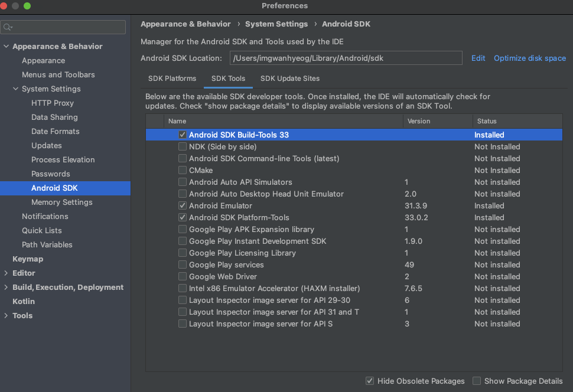
Task: Check Google Play services checkbox
Action: (x=183, y=264)
